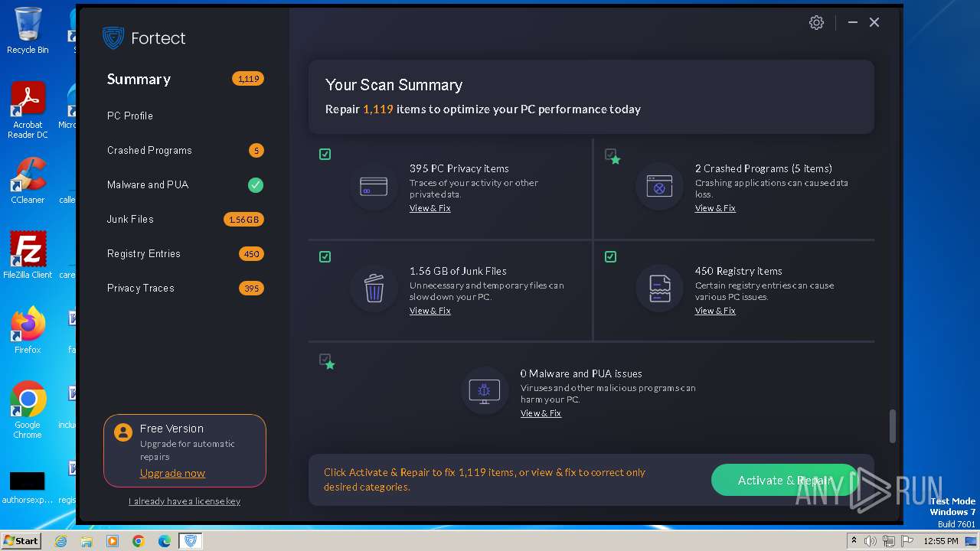Select Summary in sidebar
This screenshot has width=980, height=551.
tap(139, 79)
